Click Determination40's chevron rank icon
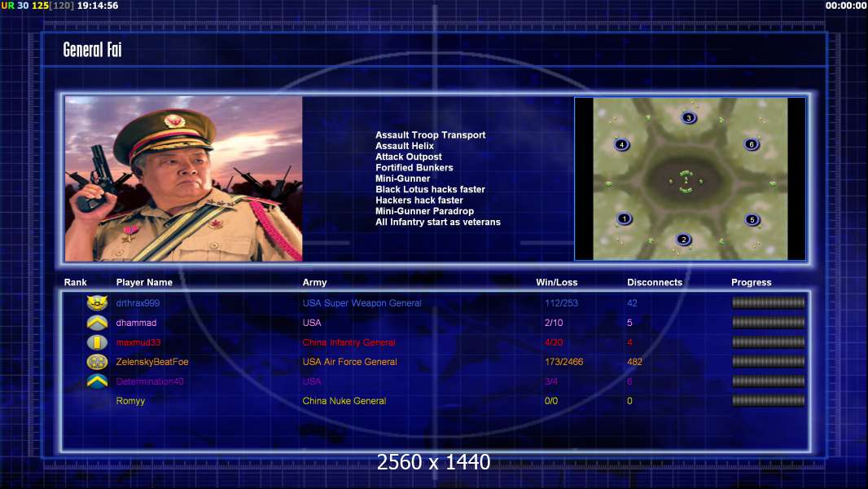The image size is (868, 489). point(97,381)
